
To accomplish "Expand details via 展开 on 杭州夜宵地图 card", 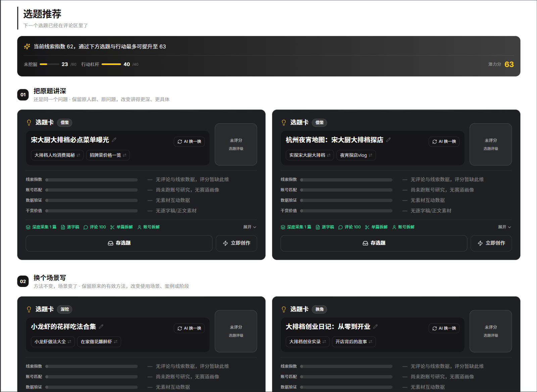I will (504, 227).
